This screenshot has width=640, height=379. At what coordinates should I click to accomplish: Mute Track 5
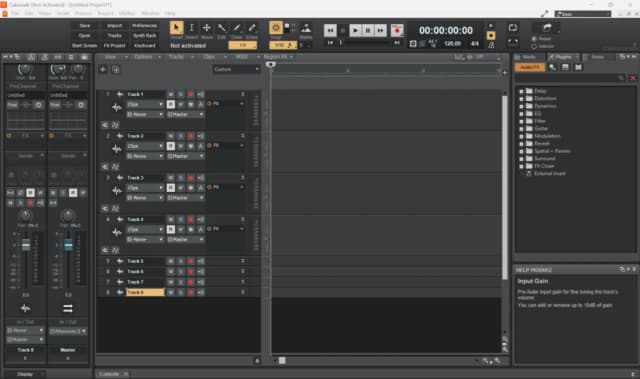[171, 261]
